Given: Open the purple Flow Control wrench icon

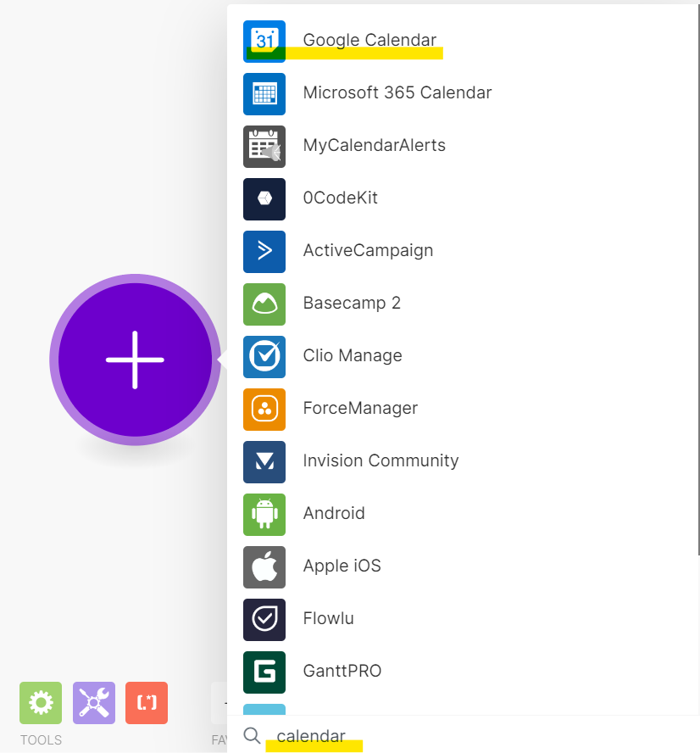Looking at the screenshot, I should (94, 703).
